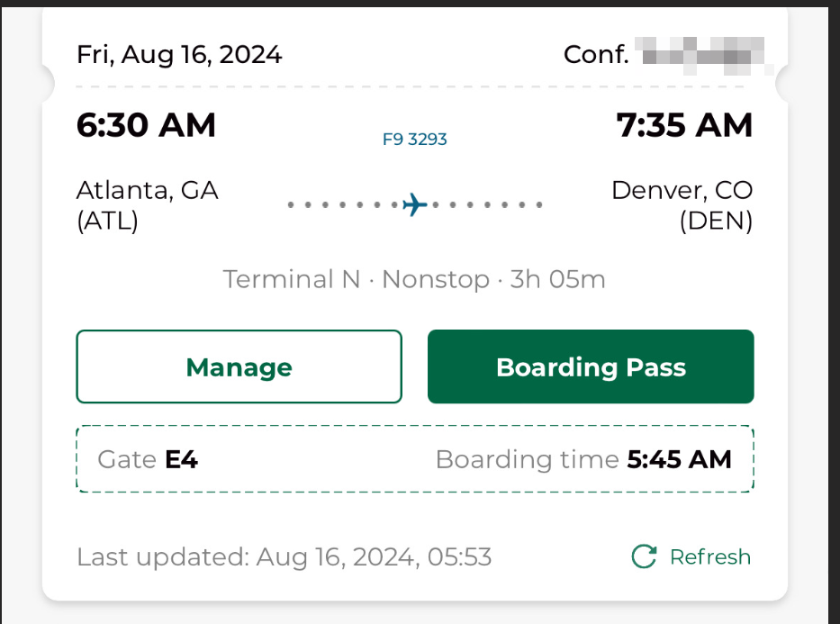The height and width of the screenshot is (624, 840).
Task: Open the Boarding Pass
Action: coord(591,366)
